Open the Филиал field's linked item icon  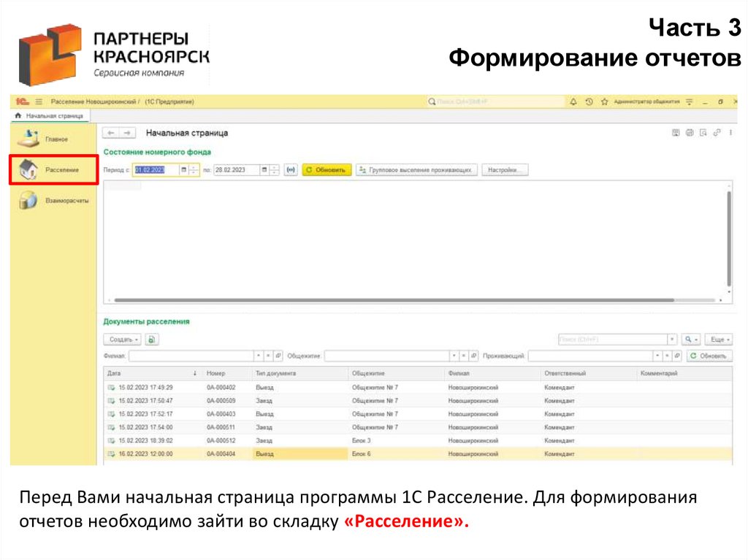[x=278, y=356]
